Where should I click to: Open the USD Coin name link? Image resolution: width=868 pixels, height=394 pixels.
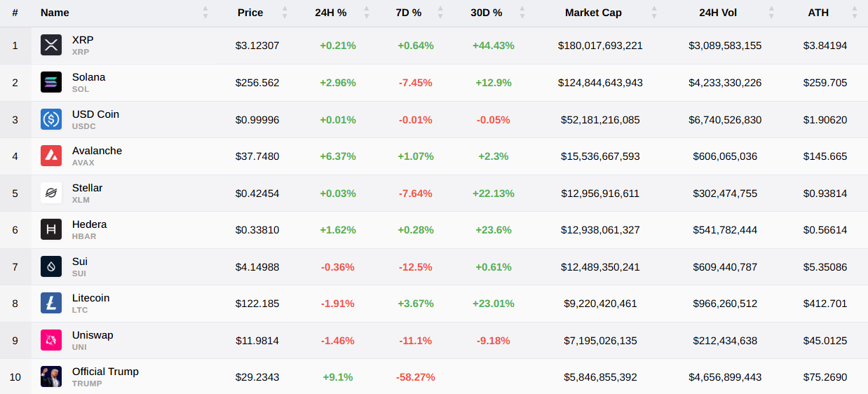[x=96, y=114]
